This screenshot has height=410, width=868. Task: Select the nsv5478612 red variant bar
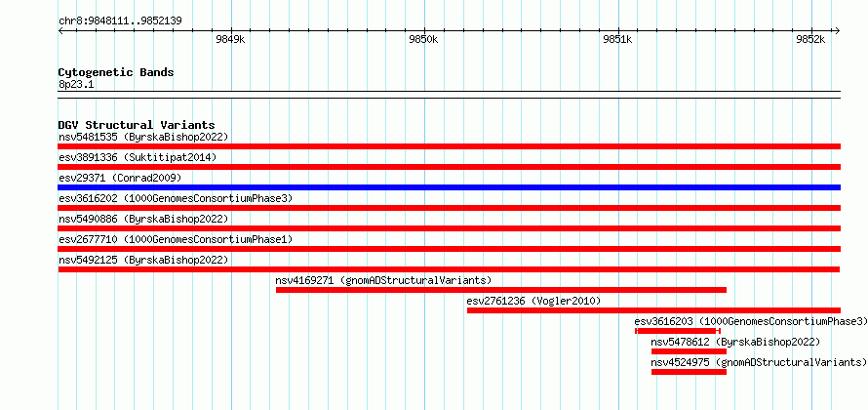tap(689, 351)
